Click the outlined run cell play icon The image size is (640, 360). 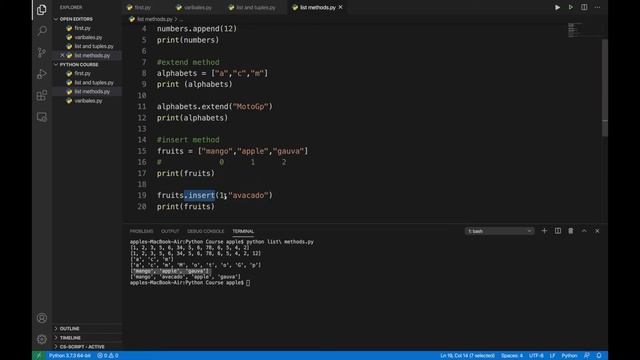[571, 7]
